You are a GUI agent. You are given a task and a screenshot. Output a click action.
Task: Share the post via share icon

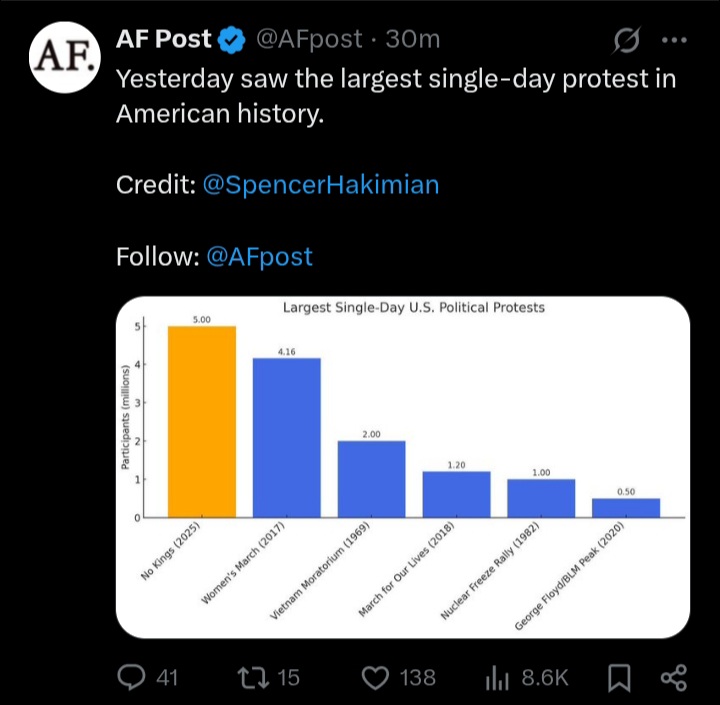(x=674, y=678)
